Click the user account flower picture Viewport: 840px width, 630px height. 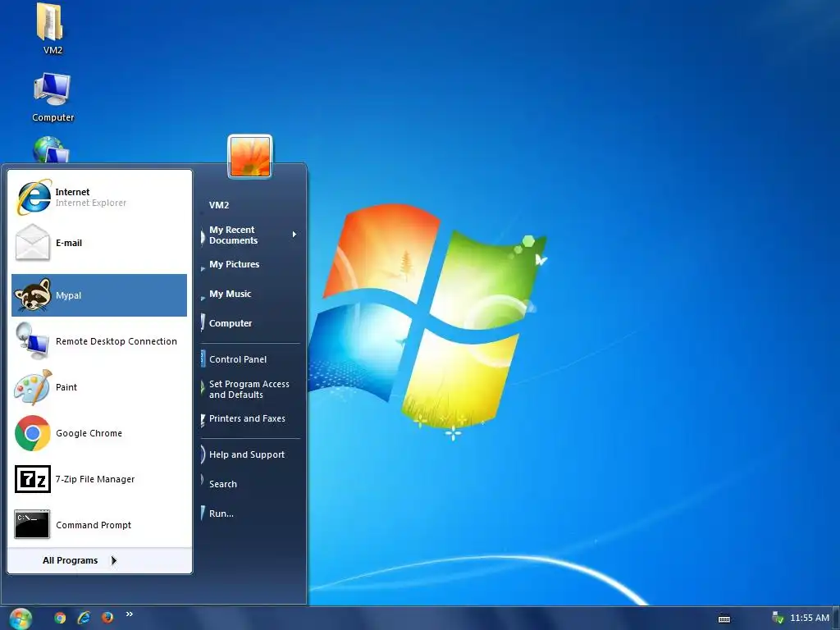(250, 157)
